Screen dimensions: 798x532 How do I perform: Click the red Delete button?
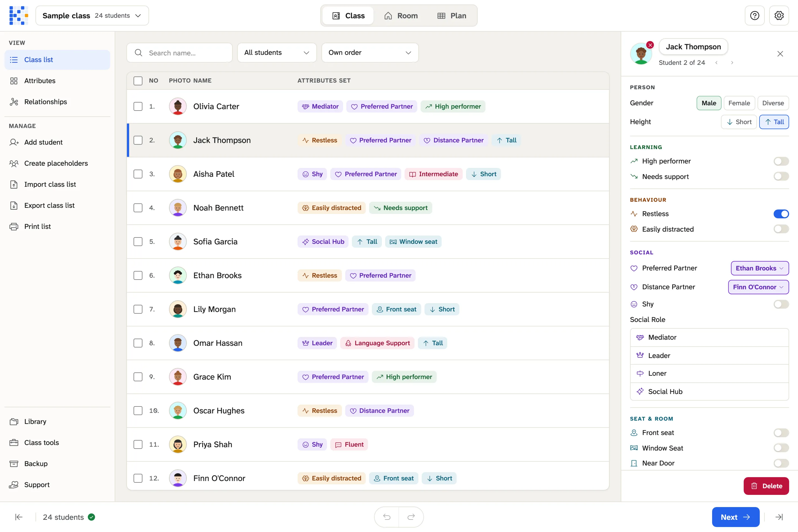point(766,486)
